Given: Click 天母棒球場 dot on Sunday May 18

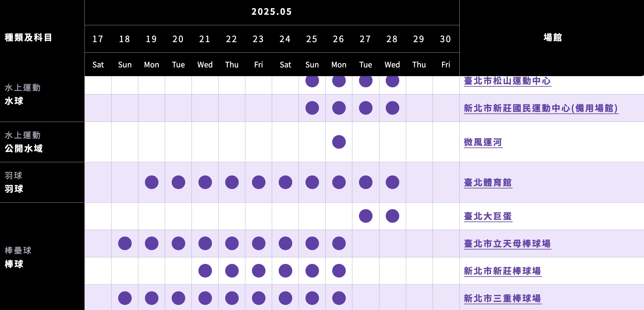Looking at the screenshot, I should 125,243.
